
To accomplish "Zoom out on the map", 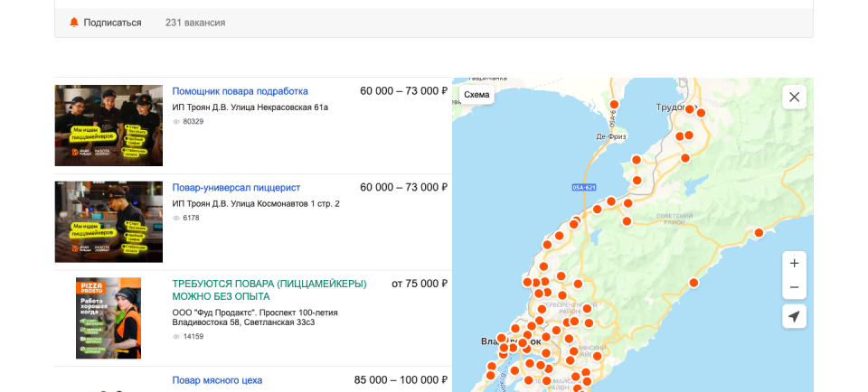I will [794, 288].
